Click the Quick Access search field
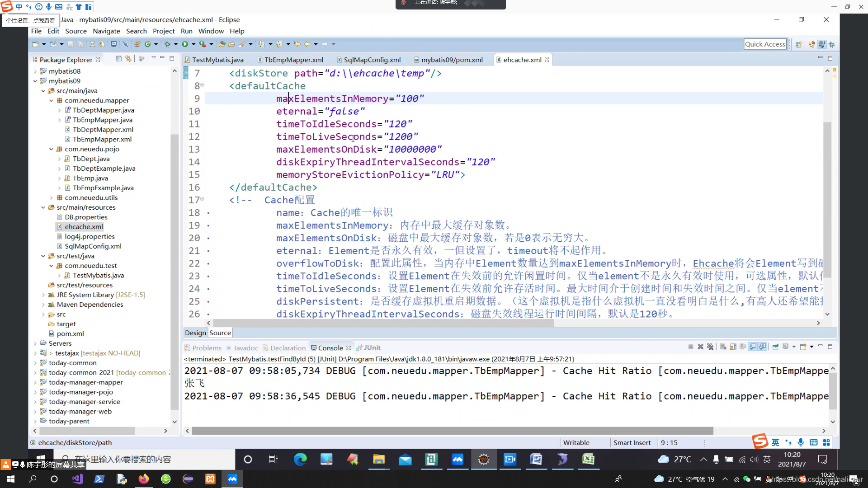Image resolution: width=868 pixels, height=488 pixels. [x=765, y=44]
